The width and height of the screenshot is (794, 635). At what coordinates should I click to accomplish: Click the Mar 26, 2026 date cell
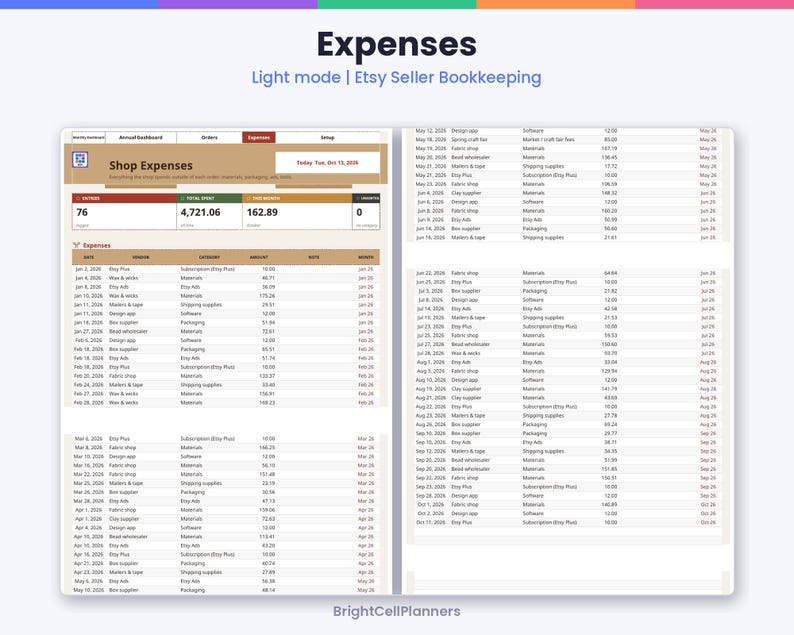coord(89,492)
